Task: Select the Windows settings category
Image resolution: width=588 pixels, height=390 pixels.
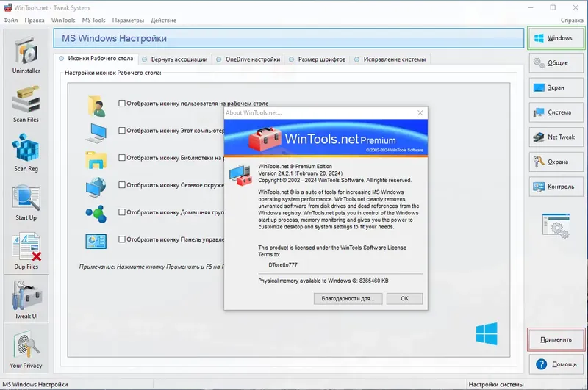Action: (556, 38)
